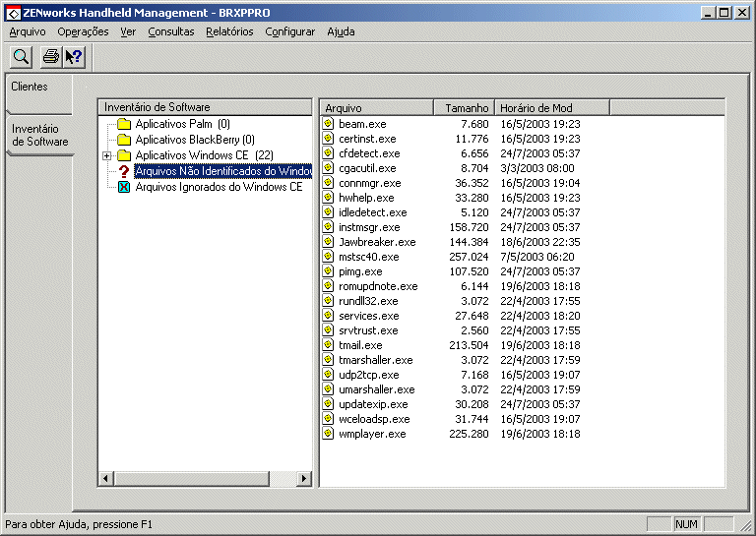
Task: Click the file icon beside connmgr.exe
Action: tap(329, 183)
